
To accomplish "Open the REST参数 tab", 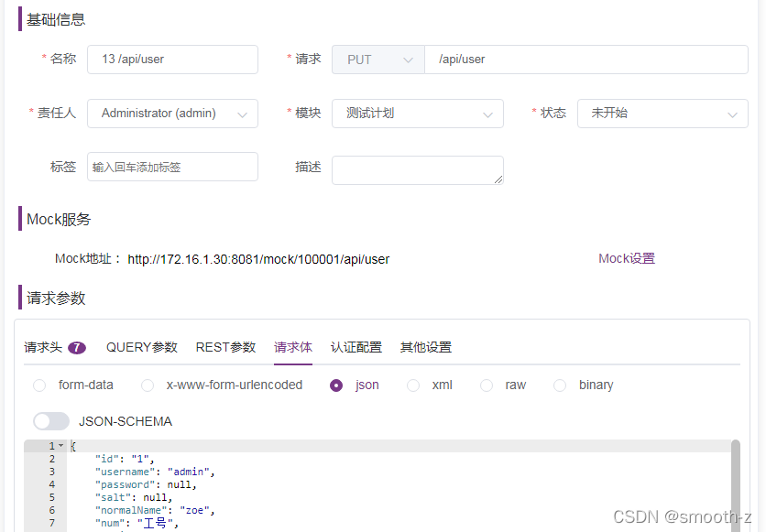I will (x=225, y=348).
